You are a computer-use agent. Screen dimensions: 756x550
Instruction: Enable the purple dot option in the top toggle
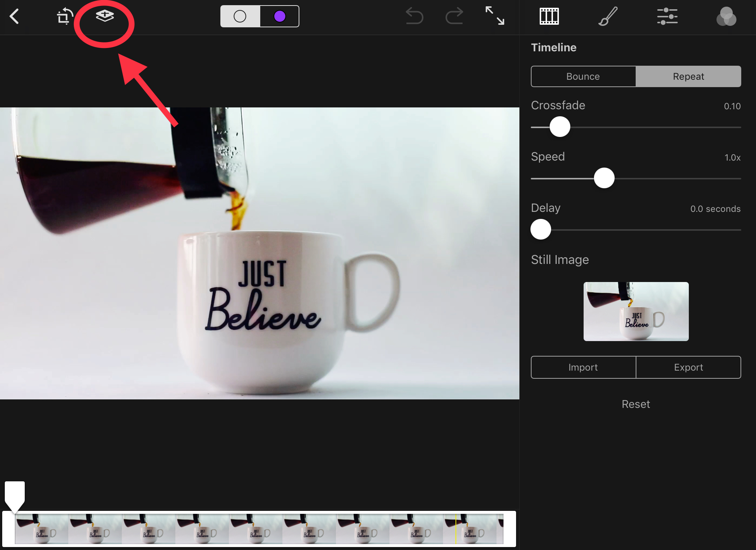click(279, 16)
